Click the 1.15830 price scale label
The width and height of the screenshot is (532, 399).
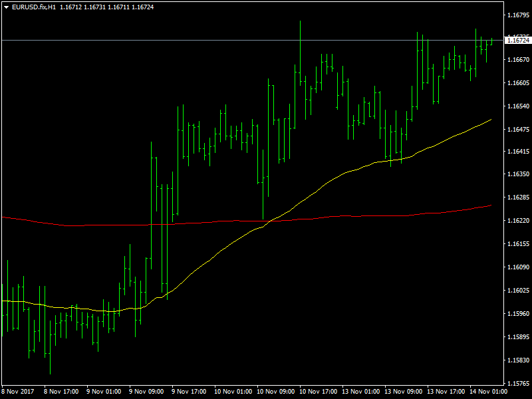[x=518, y=360]
